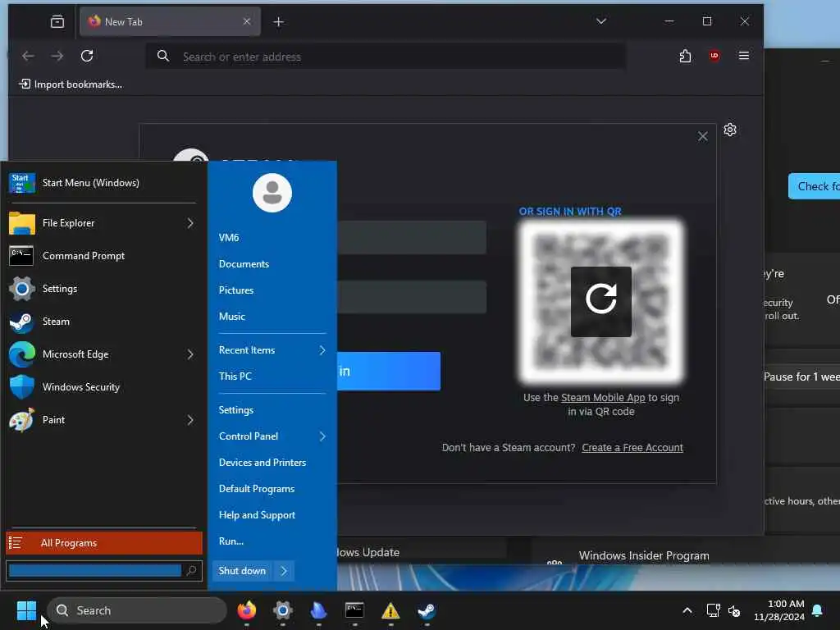Click the blue flame app on taskbar

point(319,610)
